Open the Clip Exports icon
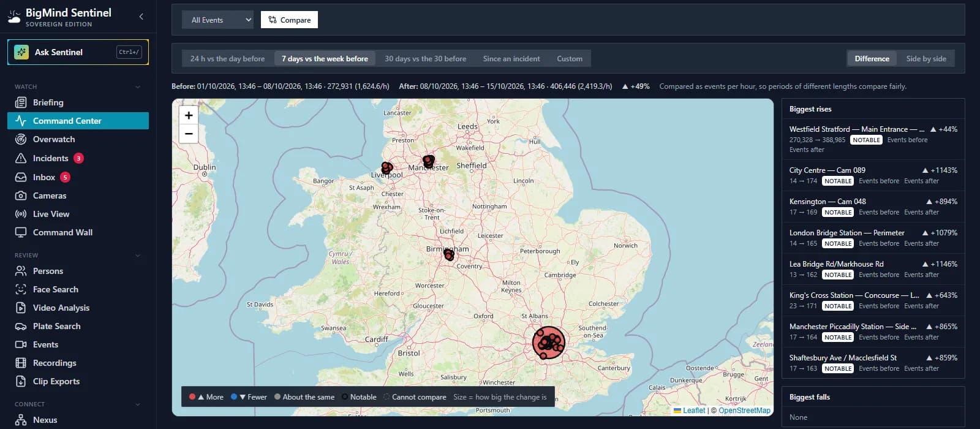Image resolution: width=980 pixels, height=429 pixels. 21,381
